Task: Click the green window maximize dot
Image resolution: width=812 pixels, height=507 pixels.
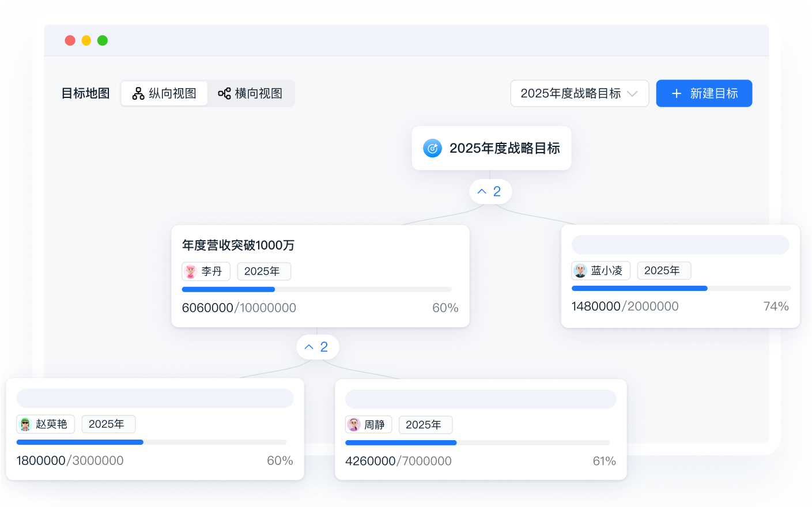Action: 103,40
